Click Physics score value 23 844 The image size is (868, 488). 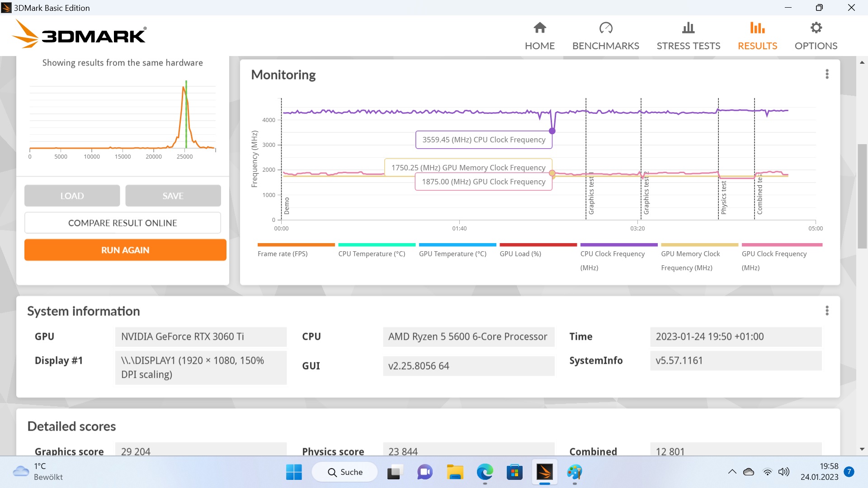(468, 449)
